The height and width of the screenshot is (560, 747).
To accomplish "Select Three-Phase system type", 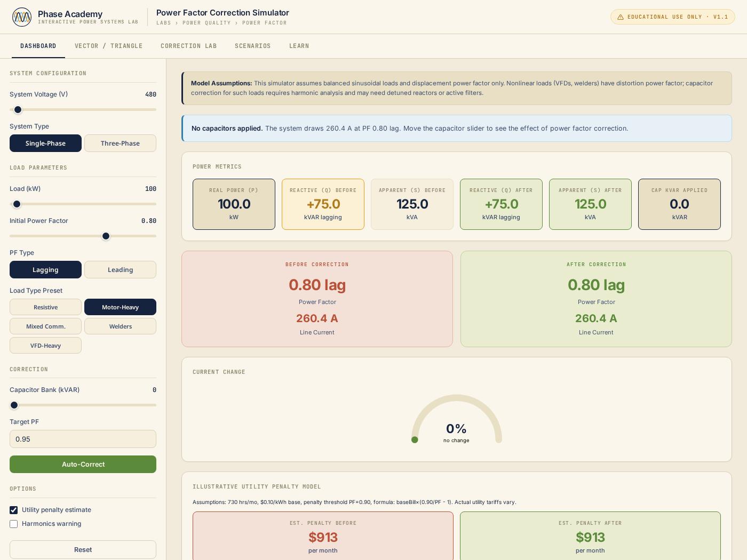I will pyautogui.click(x=120, y=143).
